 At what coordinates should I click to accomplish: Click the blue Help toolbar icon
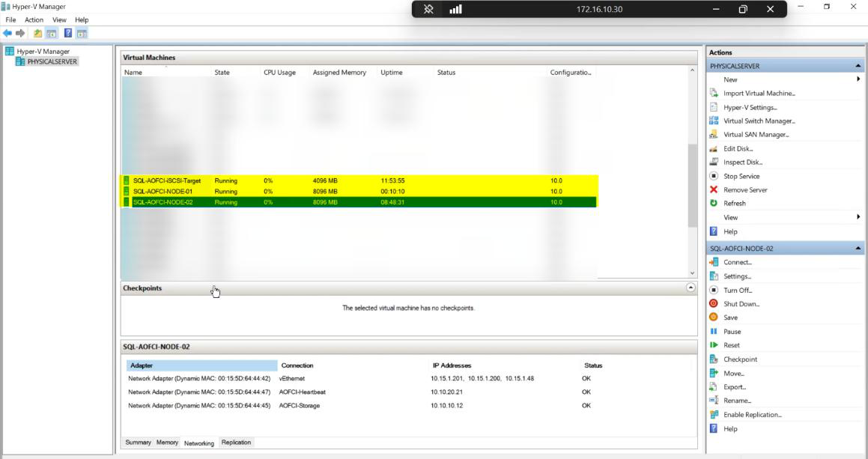point(67,33)
